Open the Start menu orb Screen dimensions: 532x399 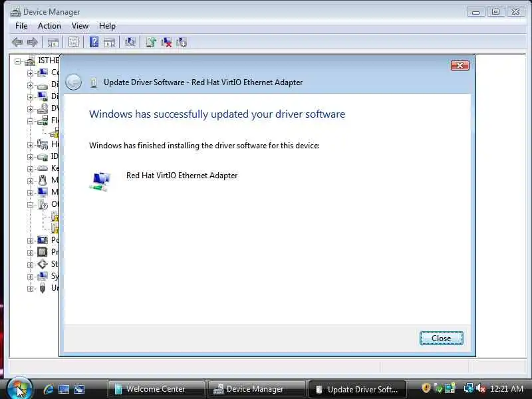click(19, 388)
